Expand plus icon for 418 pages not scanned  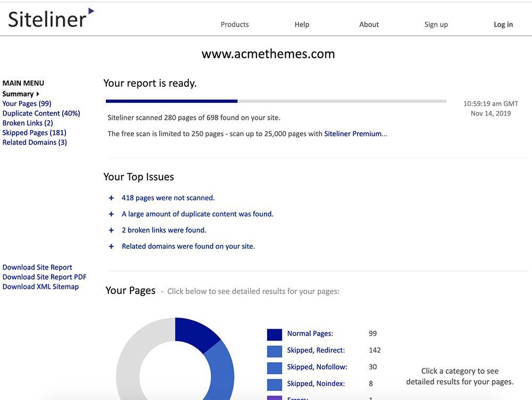coord(111,198)
